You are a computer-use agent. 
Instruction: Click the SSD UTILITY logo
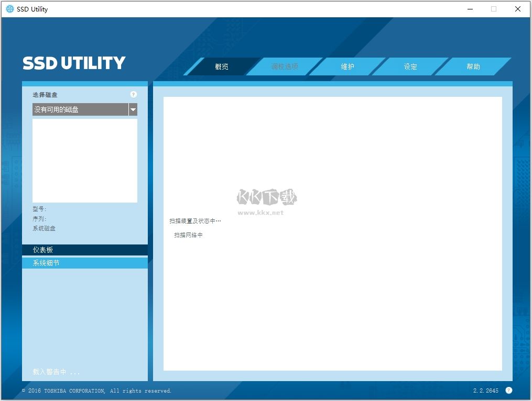click(x=73, y=63)
